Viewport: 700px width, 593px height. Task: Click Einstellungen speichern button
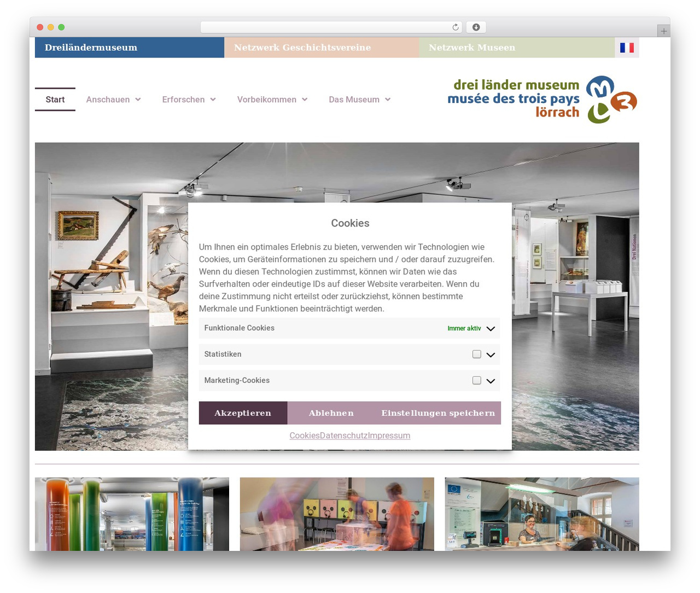[438, 413]
